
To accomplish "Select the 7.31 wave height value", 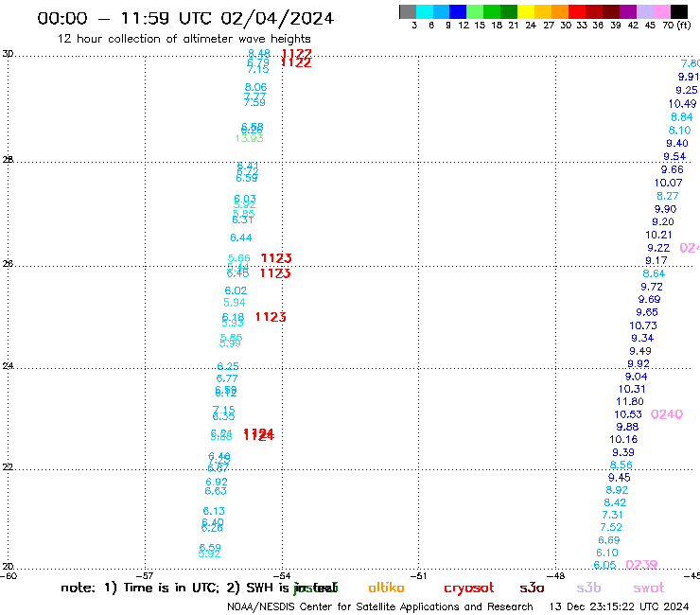I will (612, 515).
